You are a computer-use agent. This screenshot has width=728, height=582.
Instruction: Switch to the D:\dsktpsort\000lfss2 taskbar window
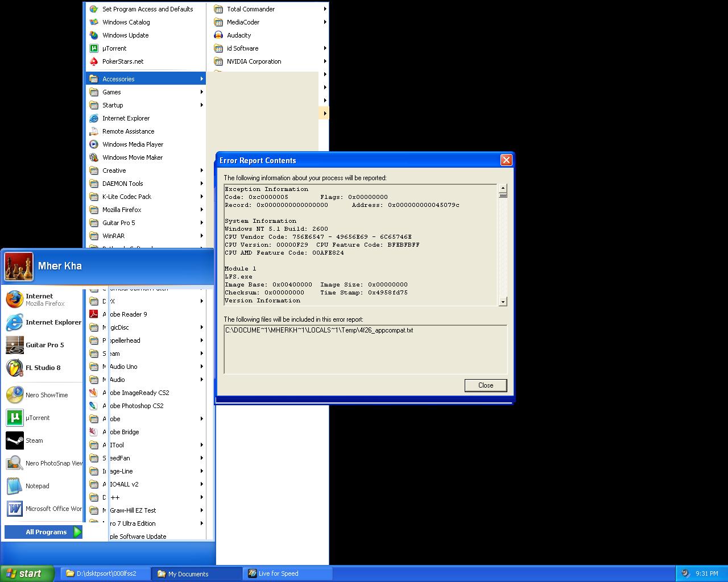coord(106,573)
